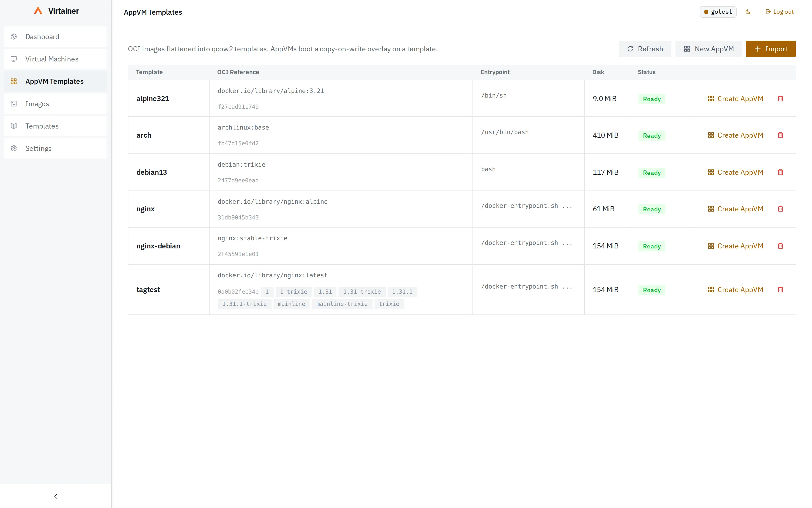812x508 pixels.
Task: Click the mainline tag chip
Action: tap(292, 304)
